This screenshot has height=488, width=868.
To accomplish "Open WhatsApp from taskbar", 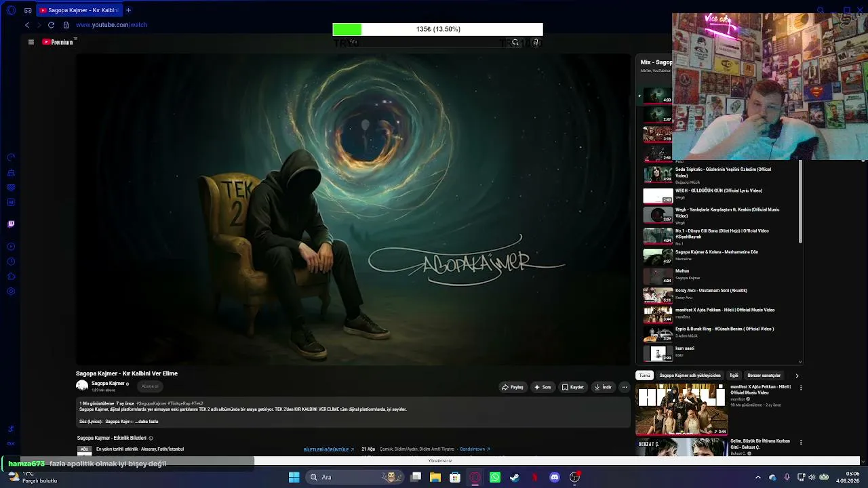I will [495, 477].
